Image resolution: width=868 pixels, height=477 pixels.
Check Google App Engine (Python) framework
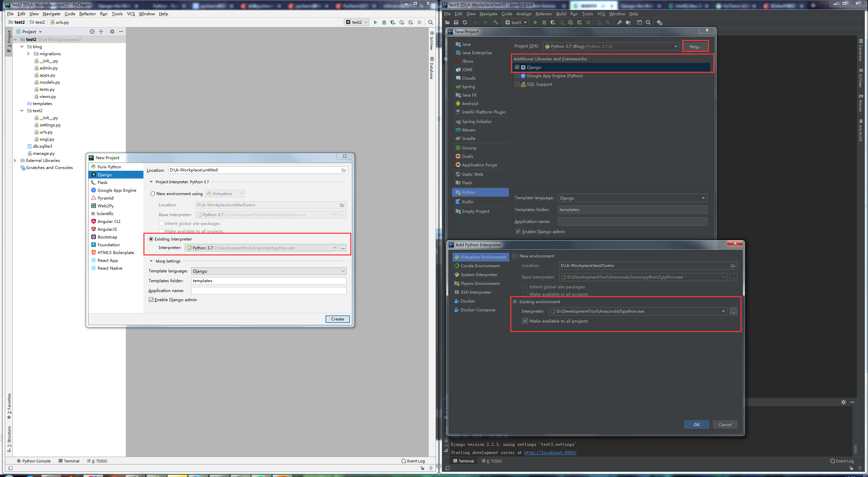coord(517,76)
